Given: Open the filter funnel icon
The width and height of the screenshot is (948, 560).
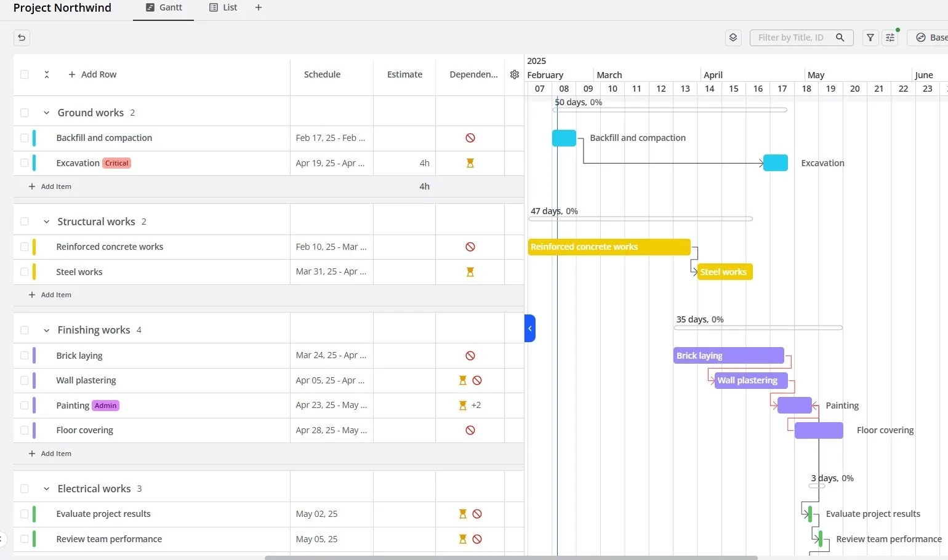Looking at the screenshot, I should (870, 38).
